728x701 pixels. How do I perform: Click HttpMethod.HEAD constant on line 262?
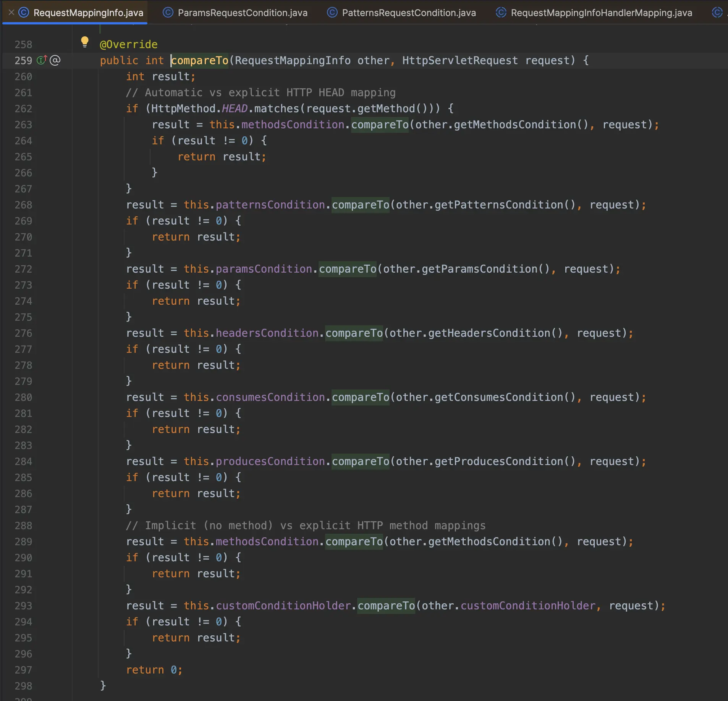199,108
